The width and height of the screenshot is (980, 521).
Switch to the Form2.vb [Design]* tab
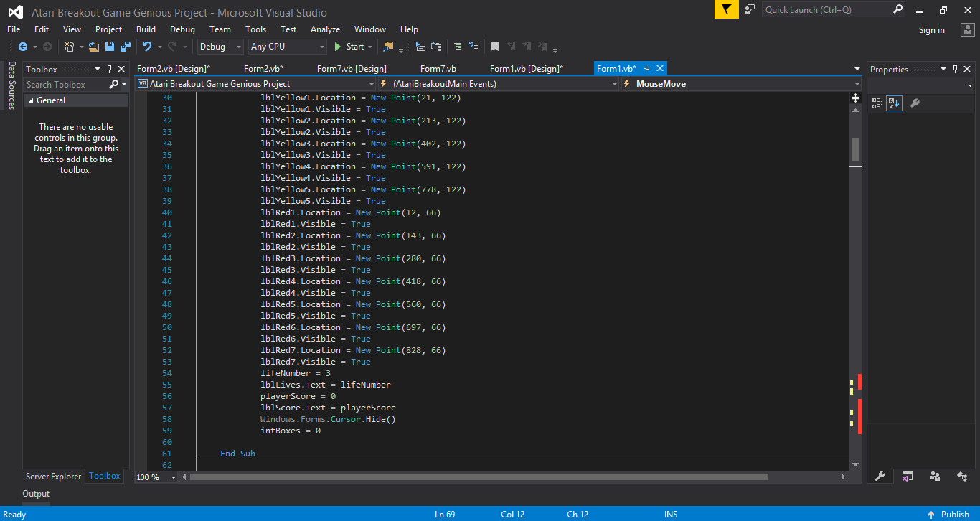[174, 69]
